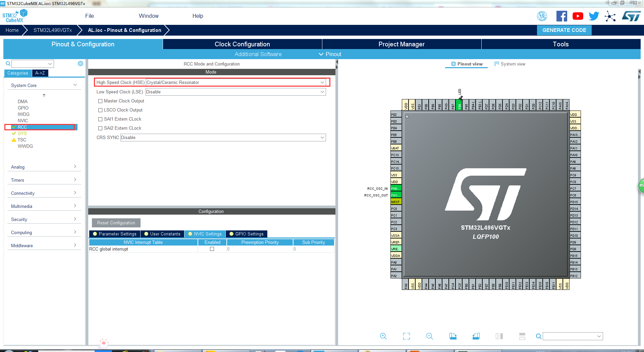Rotate the chip view counter-clockwise
The height and width of the screenshot is (352, 644).
(476, 336)
